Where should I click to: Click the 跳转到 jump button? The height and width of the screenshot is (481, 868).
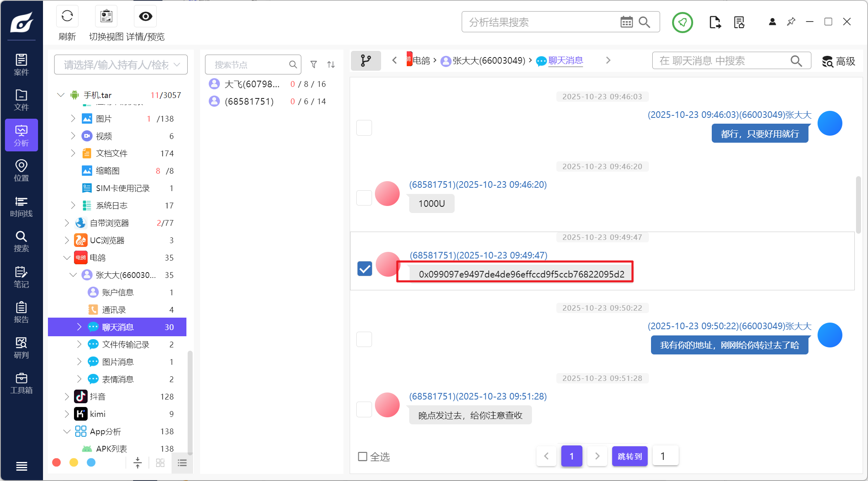pyautogui.click(x=630, y=456)
